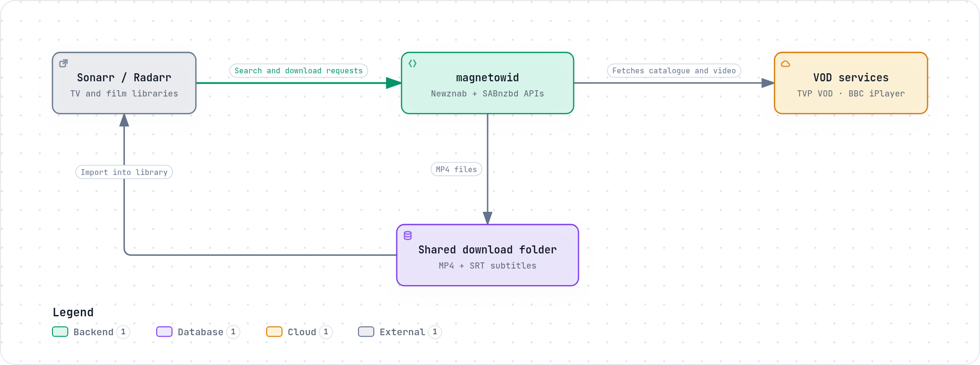Click the "Fetches catalogue and video" edge label
The height and width of the screenshot is (365, 980).
click(x=674, y=70)
